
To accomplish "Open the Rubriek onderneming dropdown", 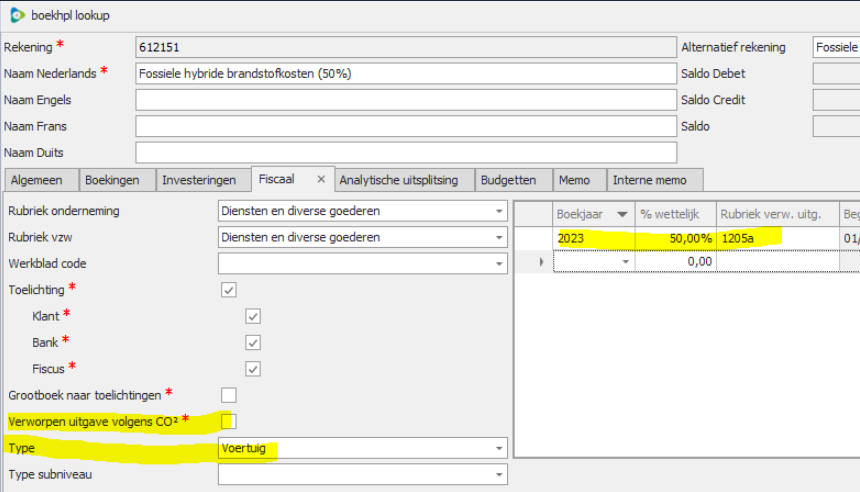I will coord(498,211).
